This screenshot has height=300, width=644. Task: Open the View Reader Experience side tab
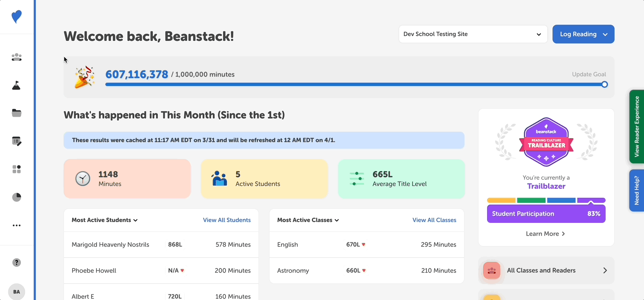[x=637, y=127]
